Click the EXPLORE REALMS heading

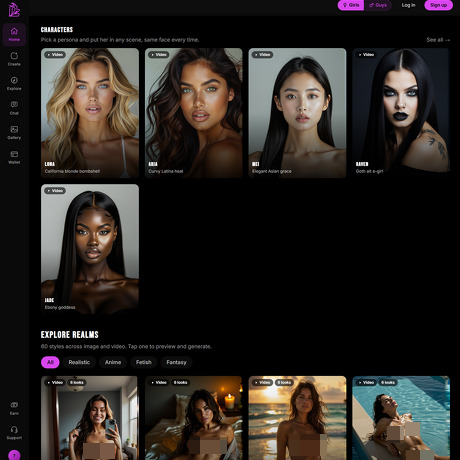coord(70,335)
